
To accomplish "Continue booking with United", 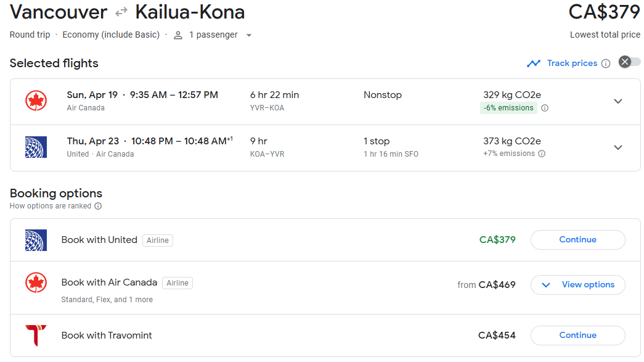I will click(577, 240).
